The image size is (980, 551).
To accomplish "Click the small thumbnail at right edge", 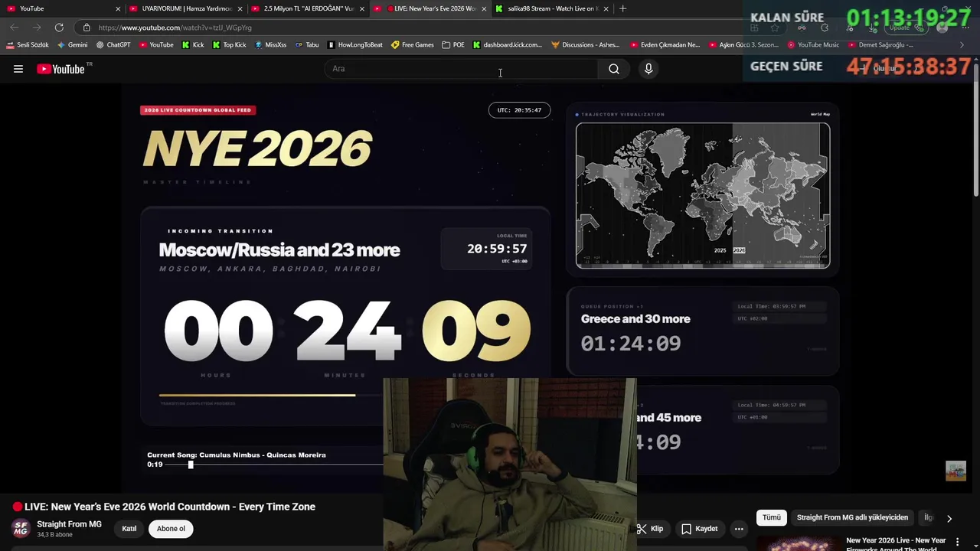I will click(955, 471).
